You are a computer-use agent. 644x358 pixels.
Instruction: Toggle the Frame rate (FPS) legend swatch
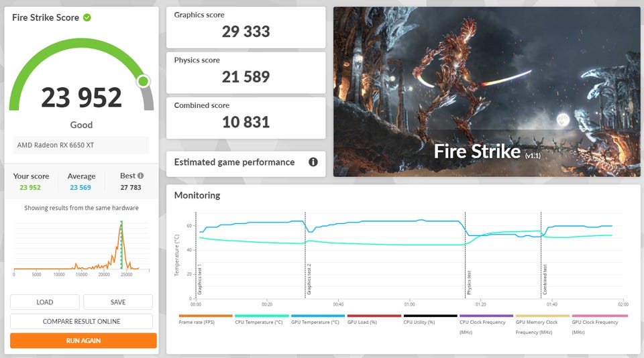point(205,316)
